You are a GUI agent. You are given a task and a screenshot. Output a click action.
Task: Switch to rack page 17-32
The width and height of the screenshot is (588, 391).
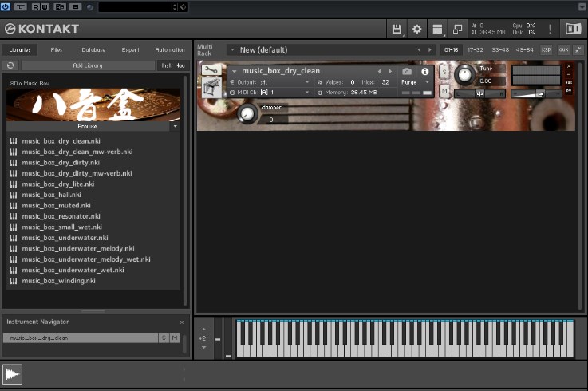476,50
